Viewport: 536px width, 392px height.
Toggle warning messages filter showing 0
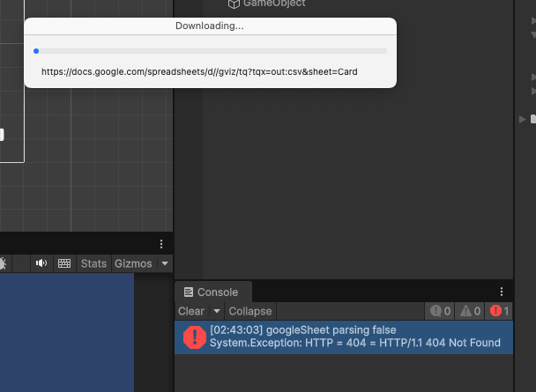(x=470, y=311)
